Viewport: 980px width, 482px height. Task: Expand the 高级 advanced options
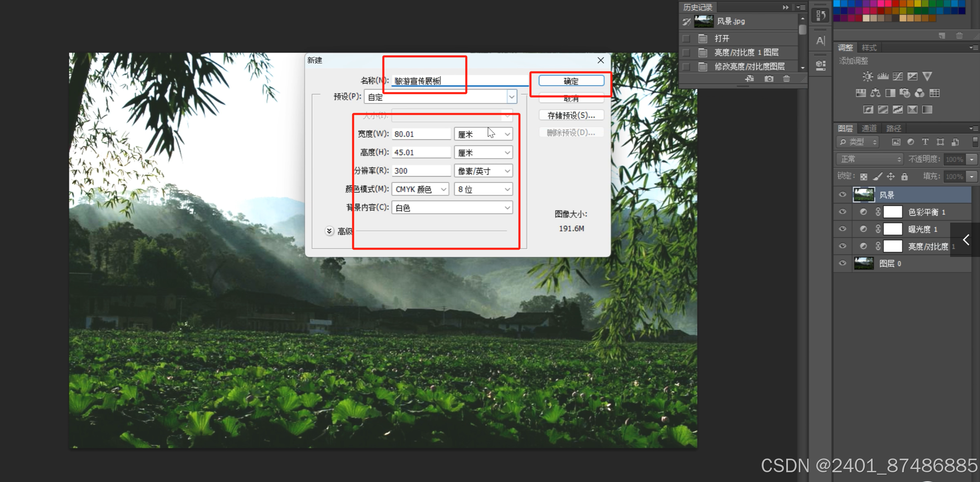pos(329,231)
